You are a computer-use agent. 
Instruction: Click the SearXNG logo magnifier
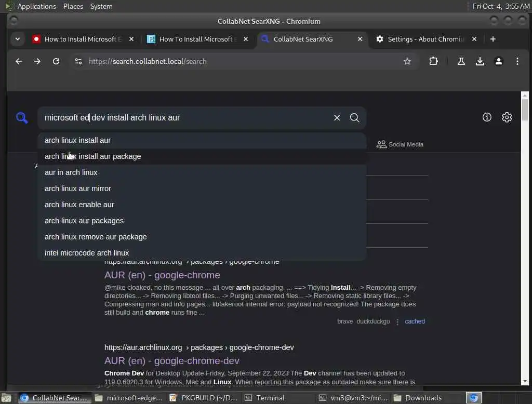[x=22, y=118]
